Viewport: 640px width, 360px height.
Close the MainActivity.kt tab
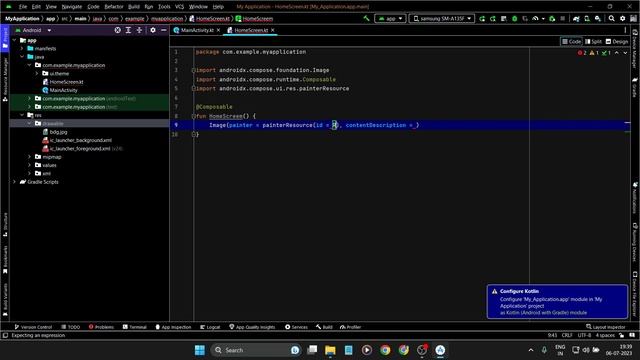(x=218, y=30)
